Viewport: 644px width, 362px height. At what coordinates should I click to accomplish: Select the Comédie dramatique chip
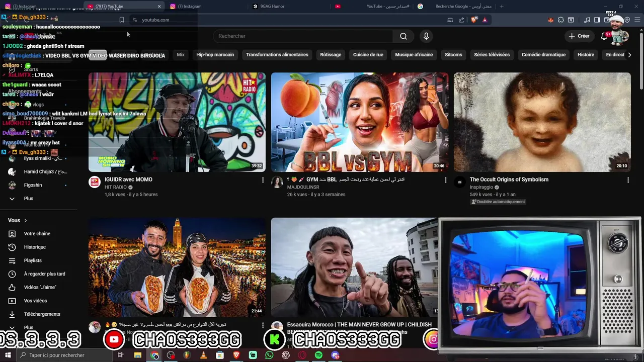coord(543,55)
